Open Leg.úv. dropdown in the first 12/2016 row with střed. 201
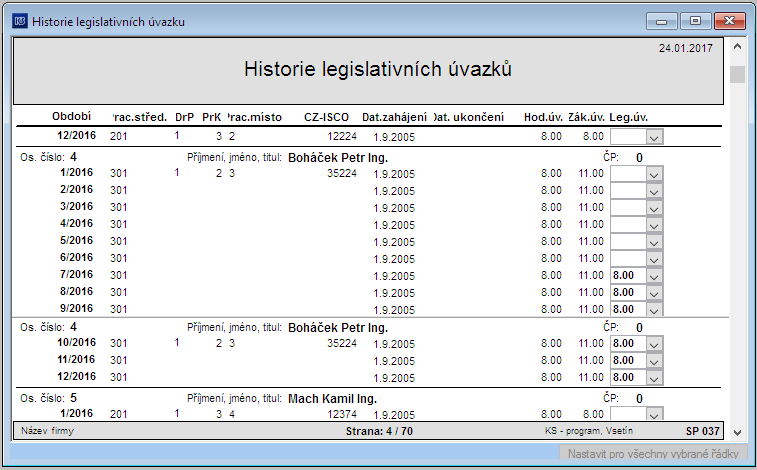This screenshot has height=470, width=757. [654, 137]
